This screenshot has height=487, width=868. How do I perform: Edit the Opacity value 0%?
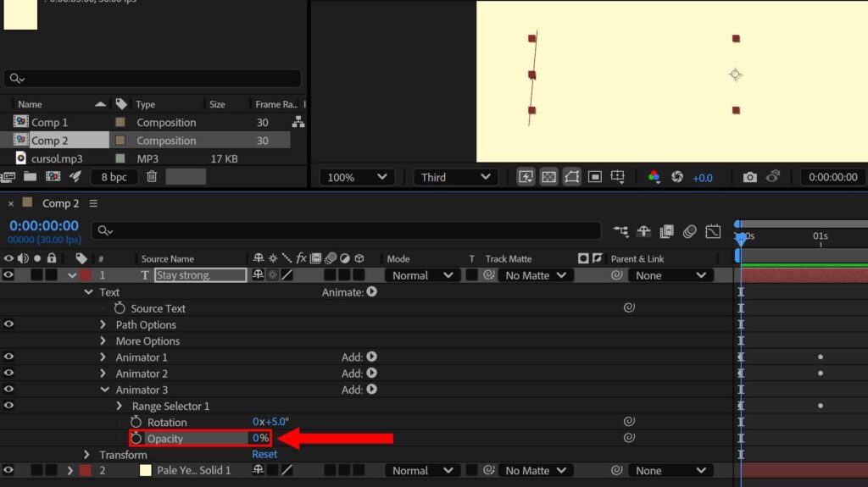tap(260, 439)
